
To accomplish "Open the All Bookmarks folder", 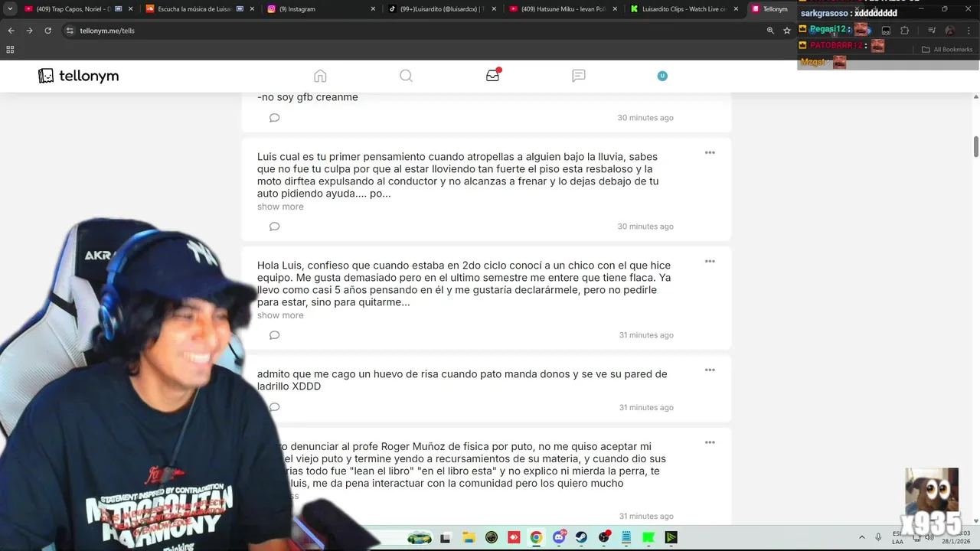I will (947, 50).
